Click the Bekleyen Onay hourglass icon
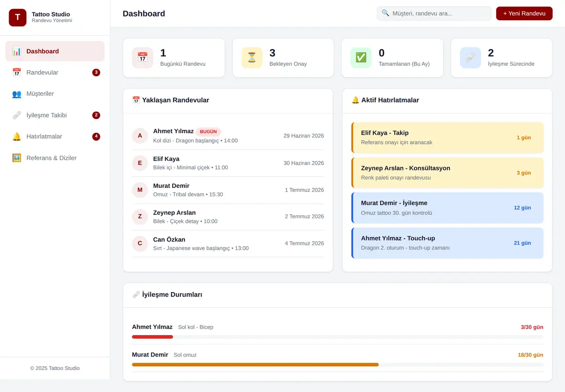The height and width of the screenshot is (392, 565). point(252,57)
